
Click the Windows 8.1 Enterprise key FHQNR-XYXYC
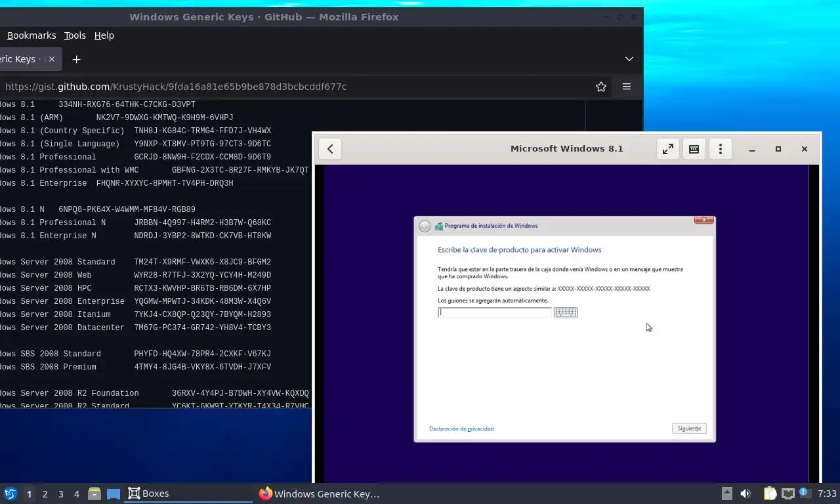[x=165, y=183]
